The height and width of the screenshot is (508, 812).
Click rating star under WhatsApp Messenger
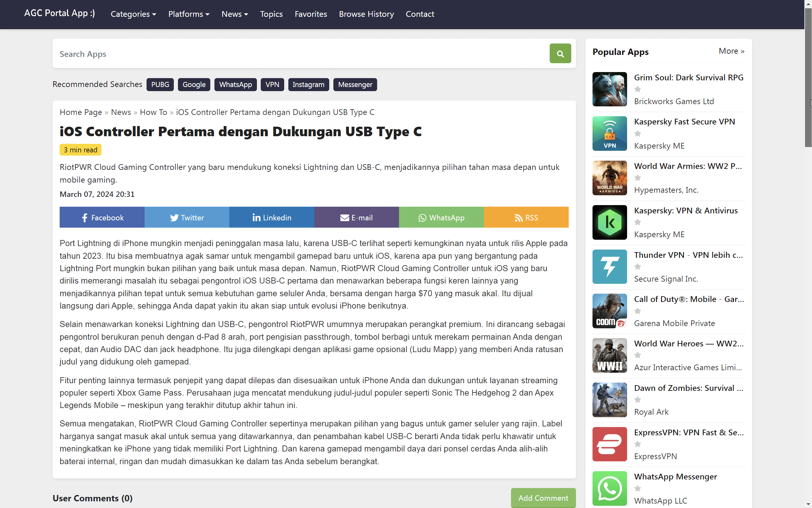[x=638, y=488]
